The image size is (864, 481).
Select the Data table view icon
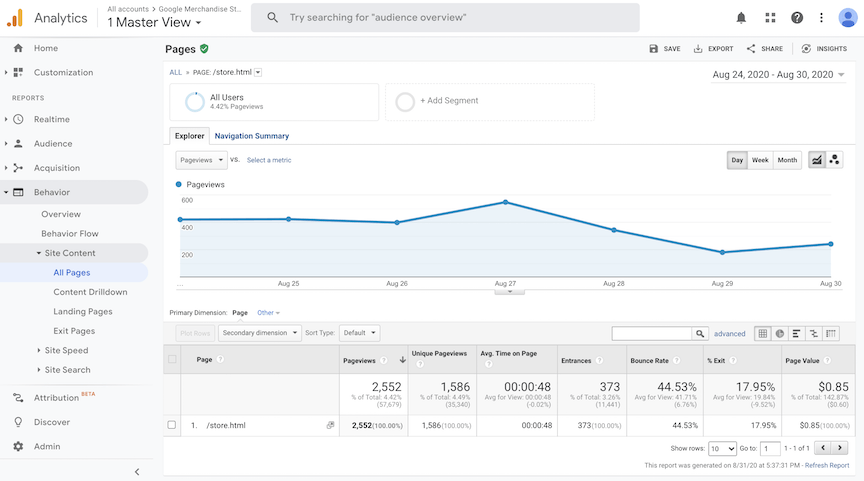pos(763,333)
